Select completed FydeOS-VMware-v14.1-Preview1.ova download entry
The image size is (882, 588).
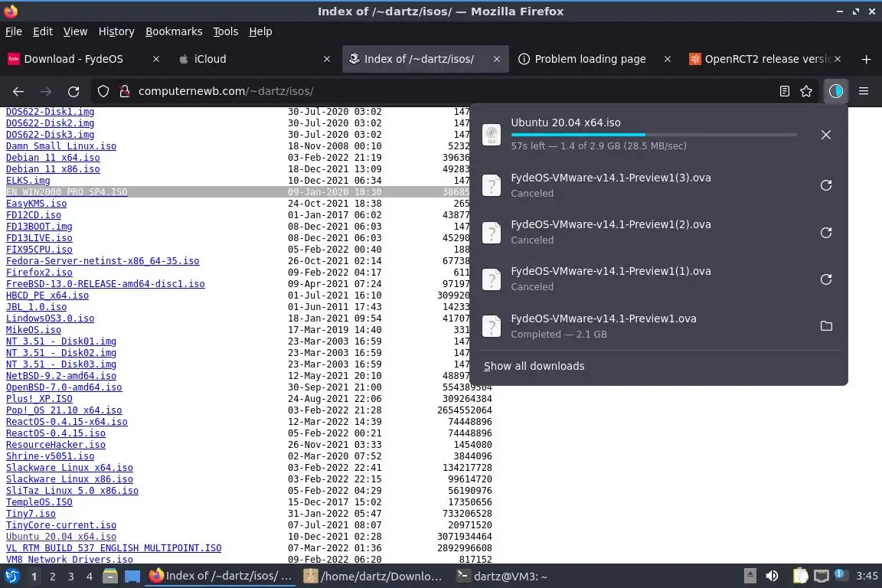658,326
